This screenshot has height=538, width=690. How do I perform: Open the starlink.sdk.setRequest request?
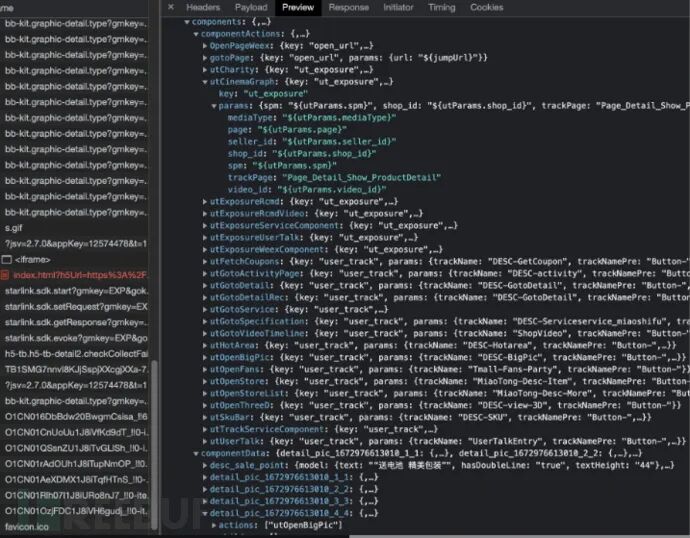(x=74, y=307)
